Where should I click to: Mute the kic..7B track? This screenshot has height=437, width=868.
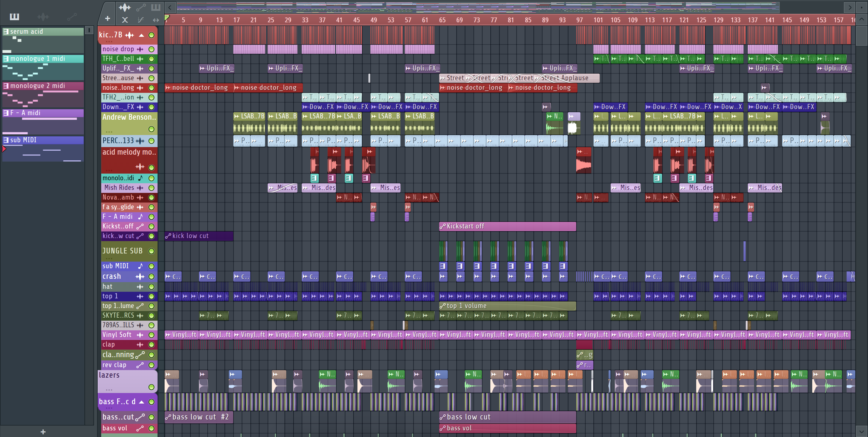pyautogui.click(x=152, y=35)
